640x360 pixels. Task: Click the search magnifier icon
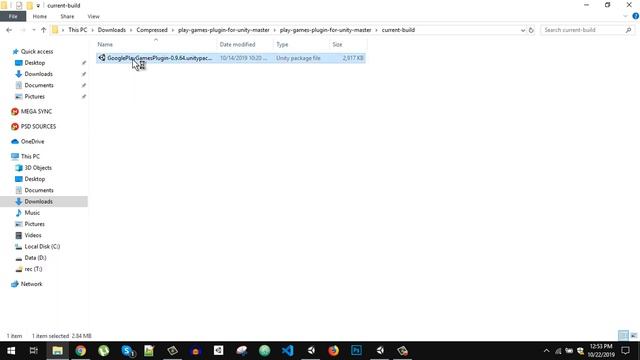[628, 30]
